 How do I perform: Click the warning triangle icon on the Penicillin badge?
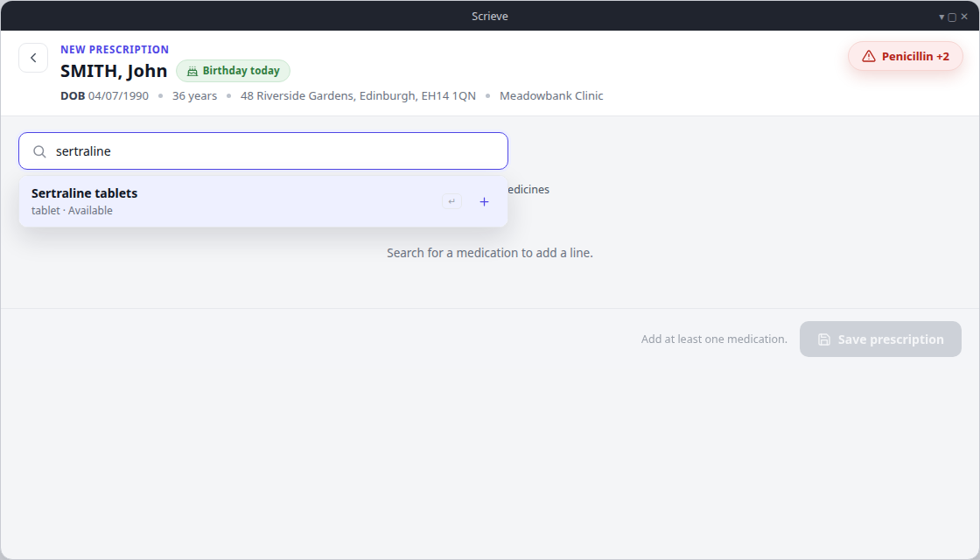click(x=869, y=56)
